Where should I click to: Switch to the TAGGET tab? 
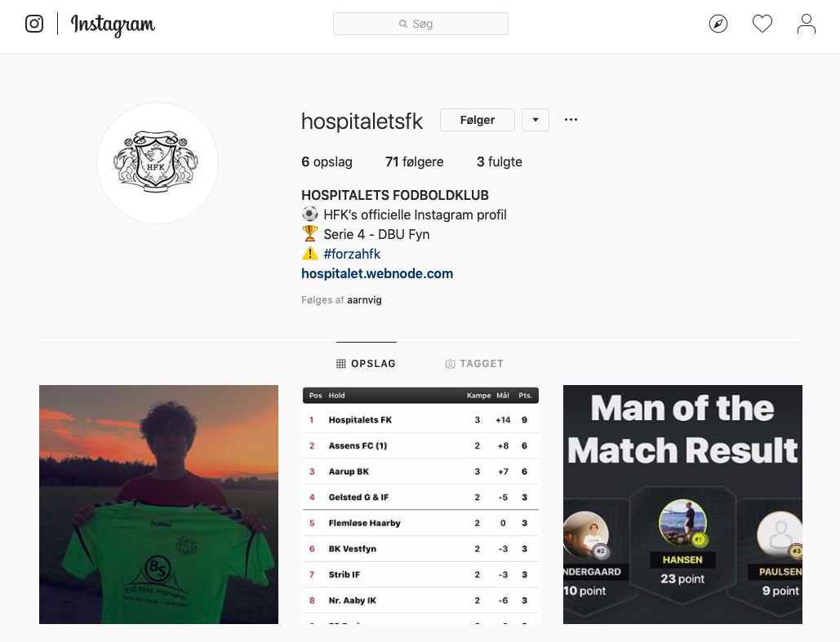point(474,364)
